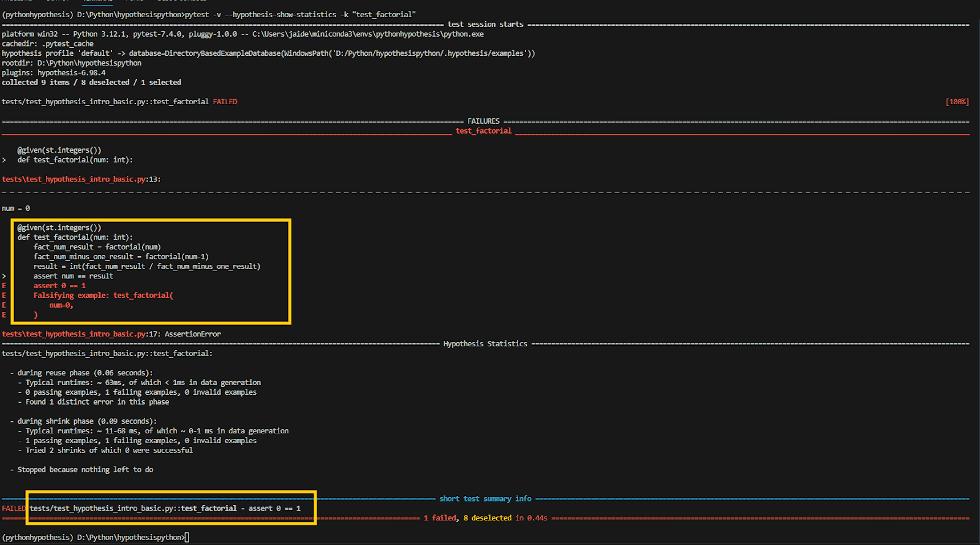Click the 'plugins: hypothesis-6.98.4' line
This screenshot has height=545, width=980.
point(53,72)
